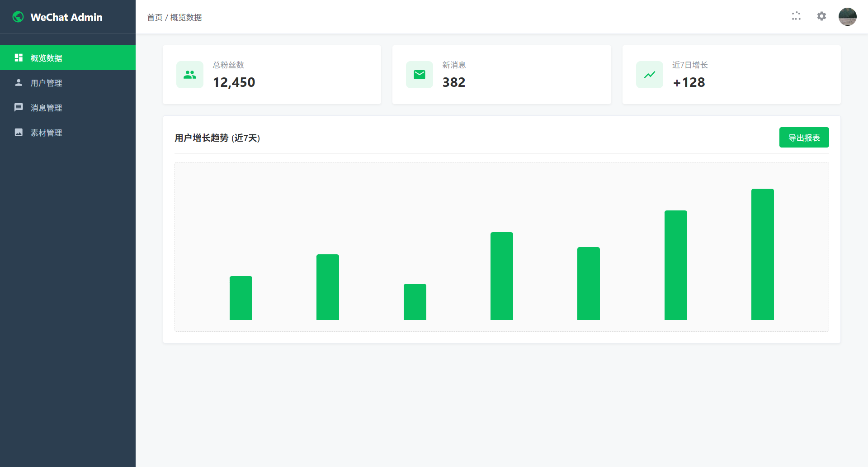868x467 pixels.
Task: Click the tallest bar in growth chart
Action: 762,254
